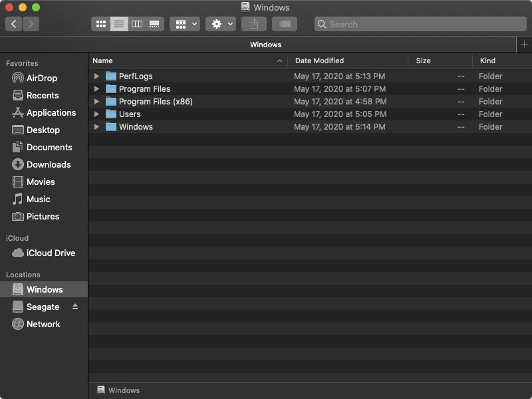Viewport: 532px width, 399px height.
Task: Go forward with the right arrow button
Action: coord(31,24)
